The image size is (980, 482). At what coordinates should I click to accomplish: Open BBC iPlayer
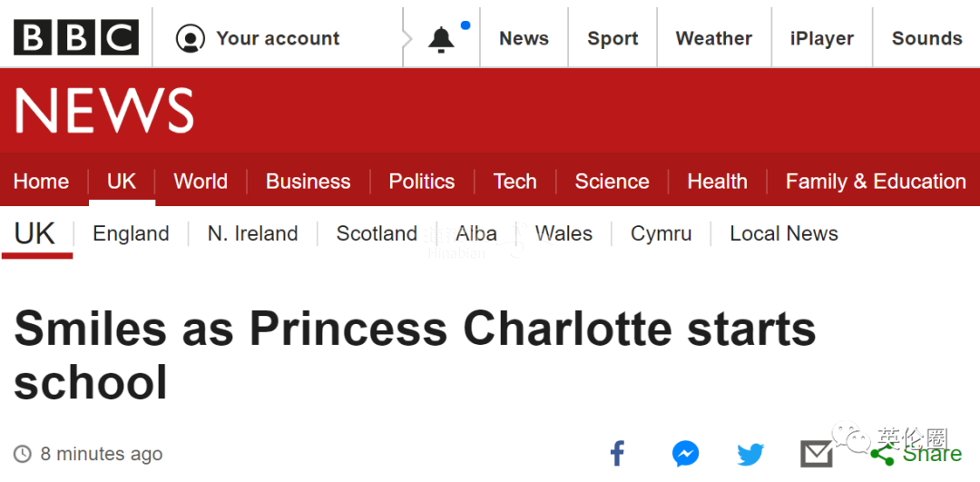point(821,39)
